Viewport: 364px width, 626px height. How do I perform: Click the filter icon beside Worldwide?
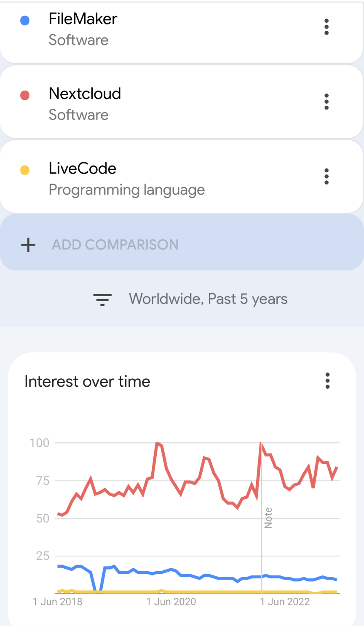(102, 300)
